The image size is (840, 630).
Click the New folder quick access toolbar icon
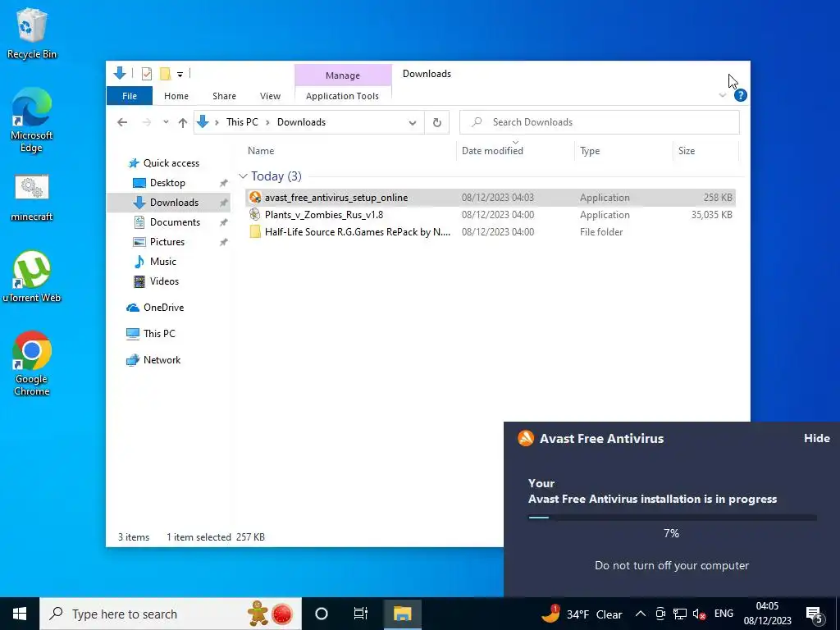(x=165, y=74)
